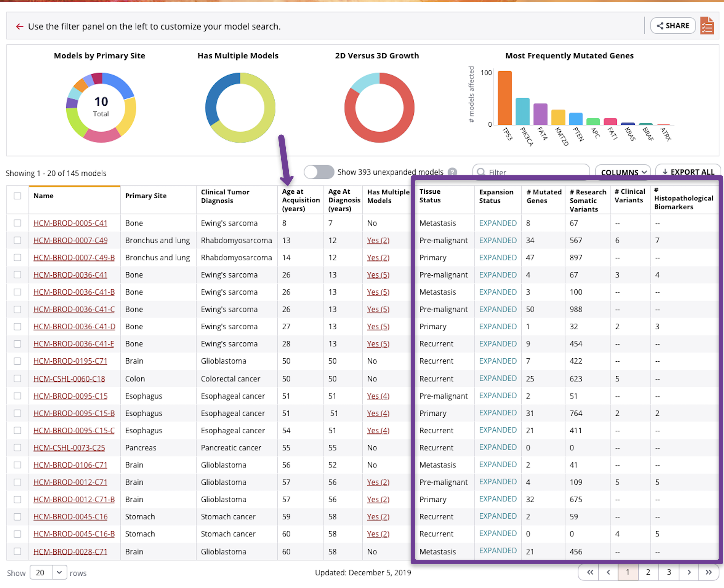Check the select-all checkbox in table header
Image resolution: width=724 pixels, height=588 pixels.
coord(18,196)
